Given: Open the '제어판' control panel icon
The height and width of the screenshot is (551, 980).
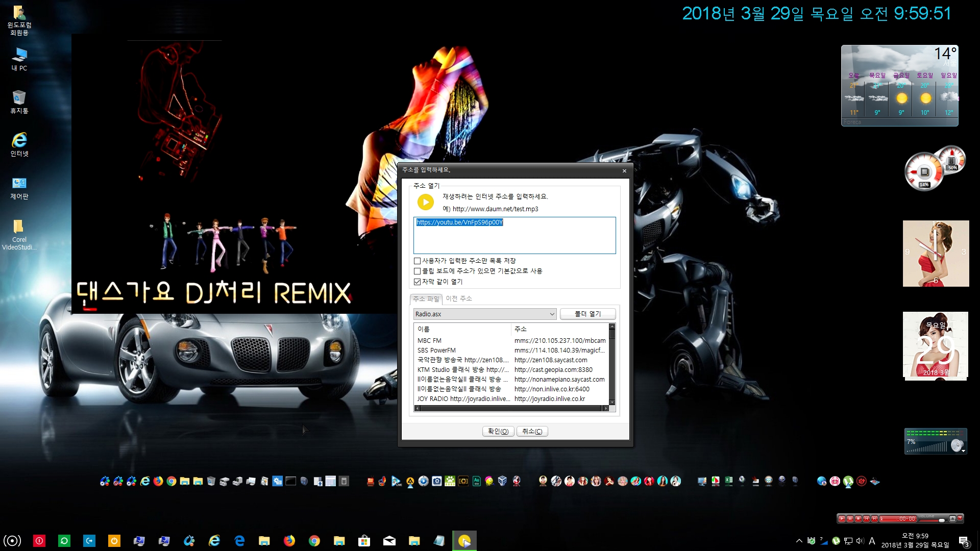Looking at the screenshot, I should click(x=19, y=188).
